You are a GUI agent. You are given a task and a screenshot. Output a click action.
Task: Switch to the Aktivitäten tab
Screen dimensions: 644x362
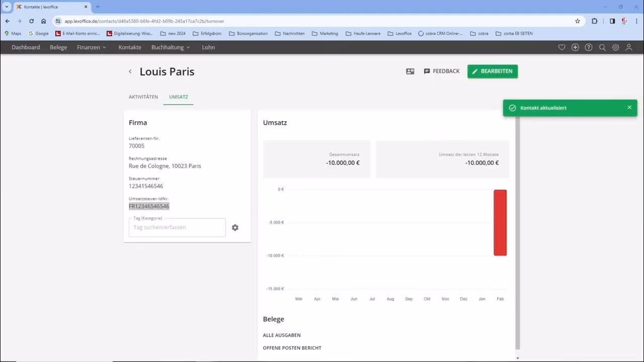tap(143, 97)
